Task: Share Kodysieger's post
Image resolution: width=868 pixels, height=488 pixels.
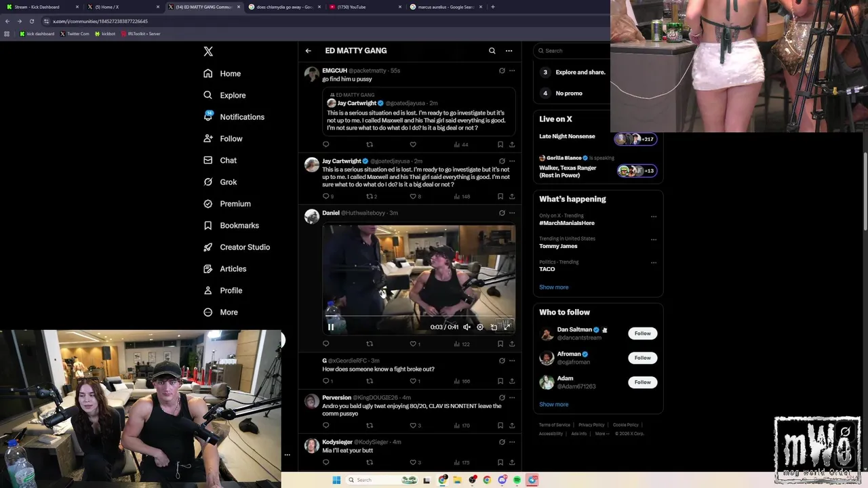Action: click(512, 462)
